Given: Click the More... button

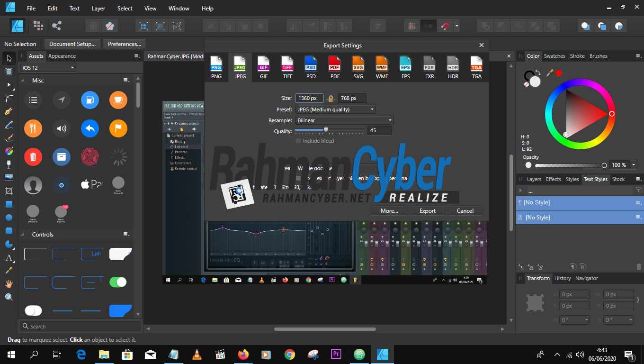Looking at the screenshot, I should pos(389,211).
